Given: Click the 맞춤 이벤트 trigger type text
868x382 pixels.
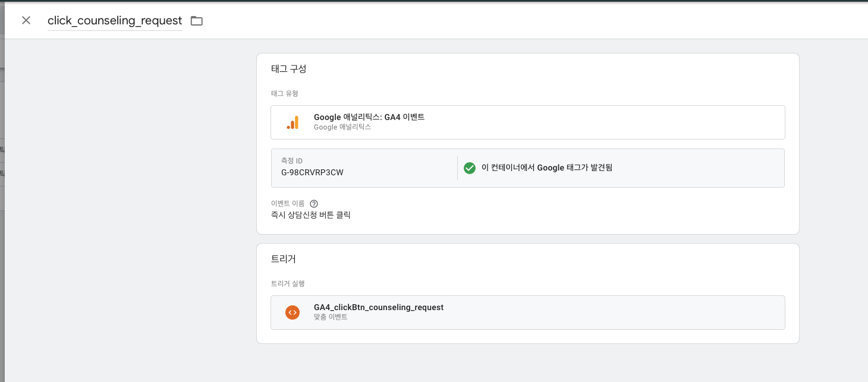Looking at the screenshot, I should click(331, 317).
